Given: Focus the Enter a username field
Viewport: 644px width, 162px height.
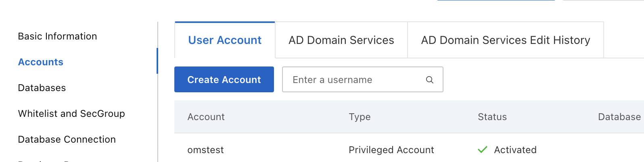Looking at the screenshot, I should click(x=355, y=80).
